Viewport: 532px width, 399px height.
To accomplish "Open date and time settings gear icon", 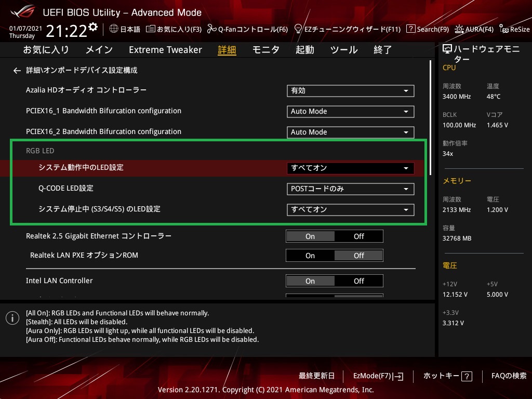I will point(93,26).
